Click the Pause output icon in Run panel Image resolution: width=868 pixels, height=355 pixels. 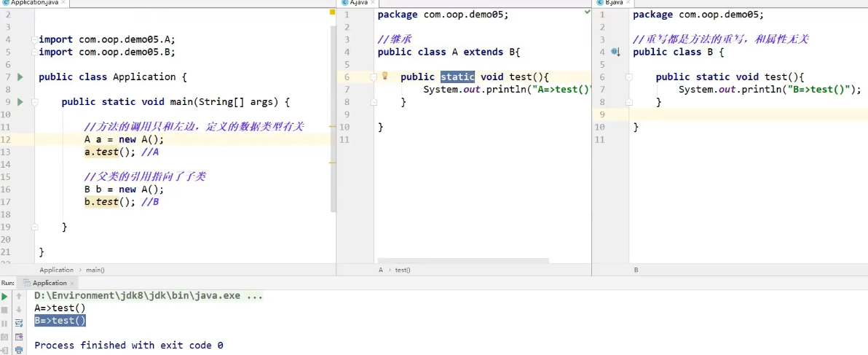coord(5,324)
